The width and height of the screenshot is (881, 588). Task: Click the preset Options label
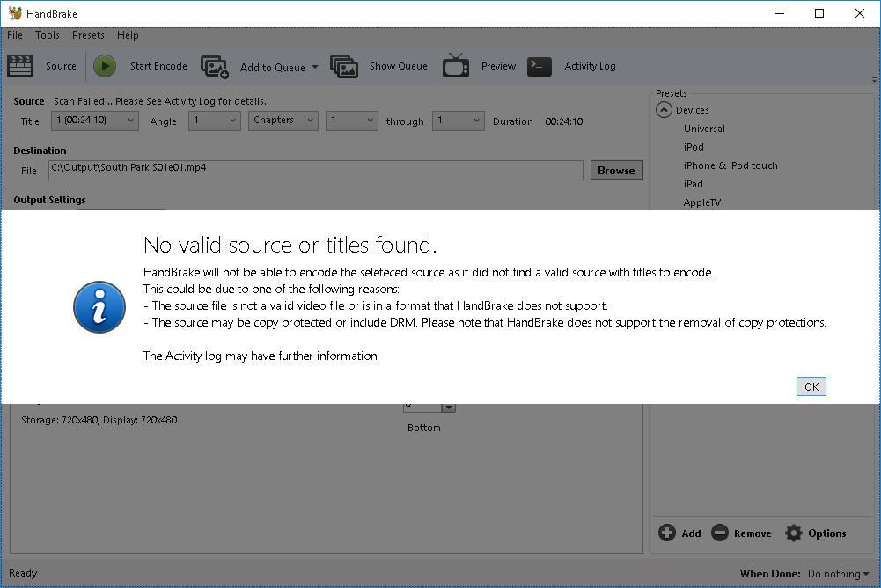(826, 533)
